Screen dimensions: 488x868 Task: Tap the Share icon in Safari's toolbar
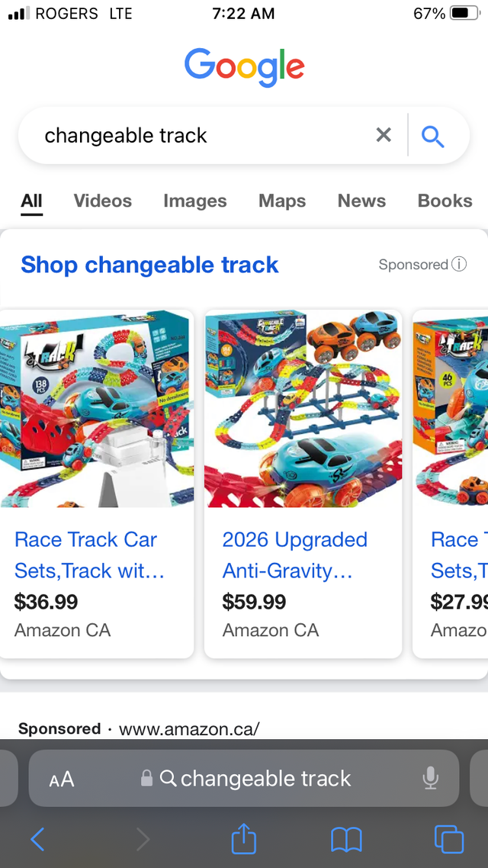(243, 839)
